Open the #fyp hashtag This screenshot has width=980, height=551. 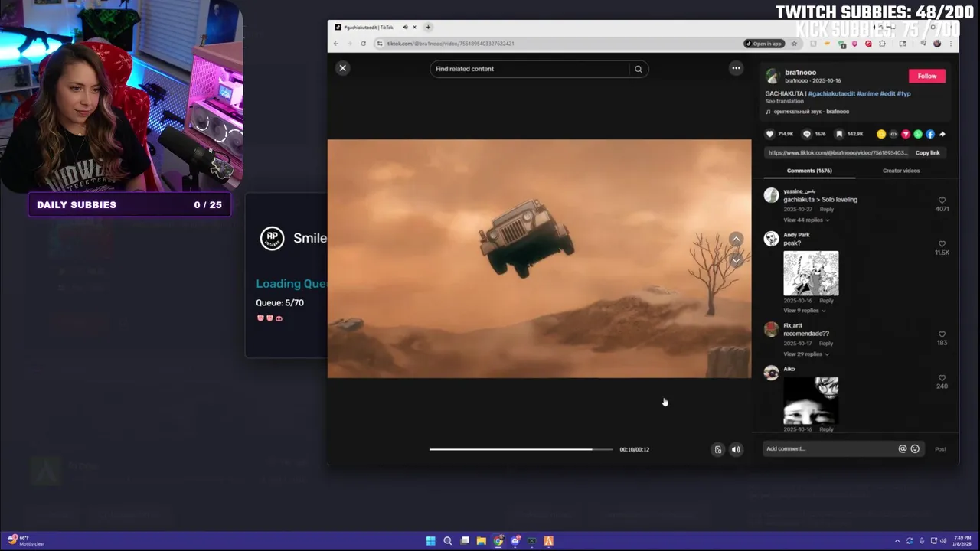903,94
